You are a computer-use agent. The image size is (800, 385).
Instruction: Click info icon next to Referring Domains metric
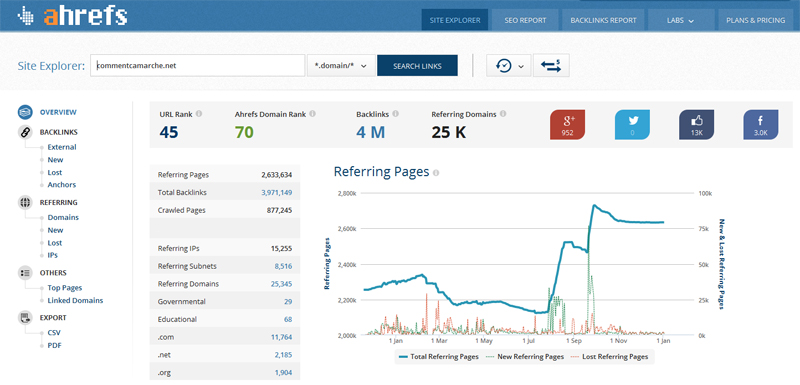[503, 114]
